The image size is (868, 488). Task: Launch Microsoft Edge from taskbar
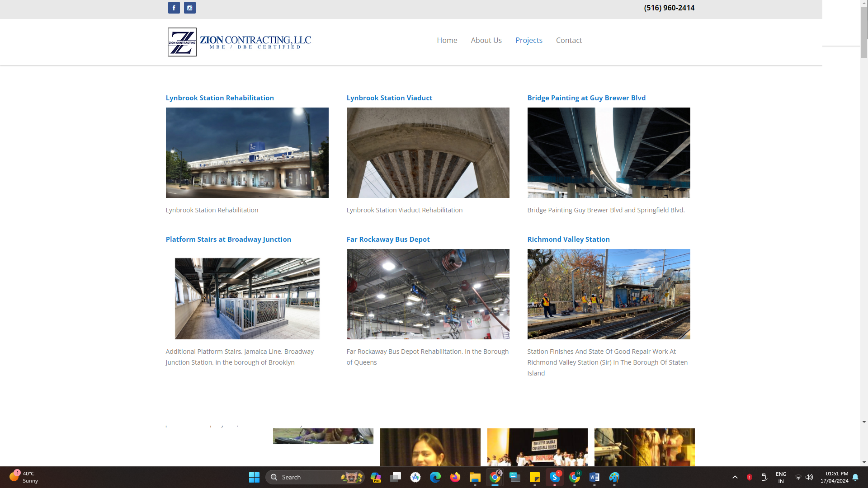(x=435, y=477)
